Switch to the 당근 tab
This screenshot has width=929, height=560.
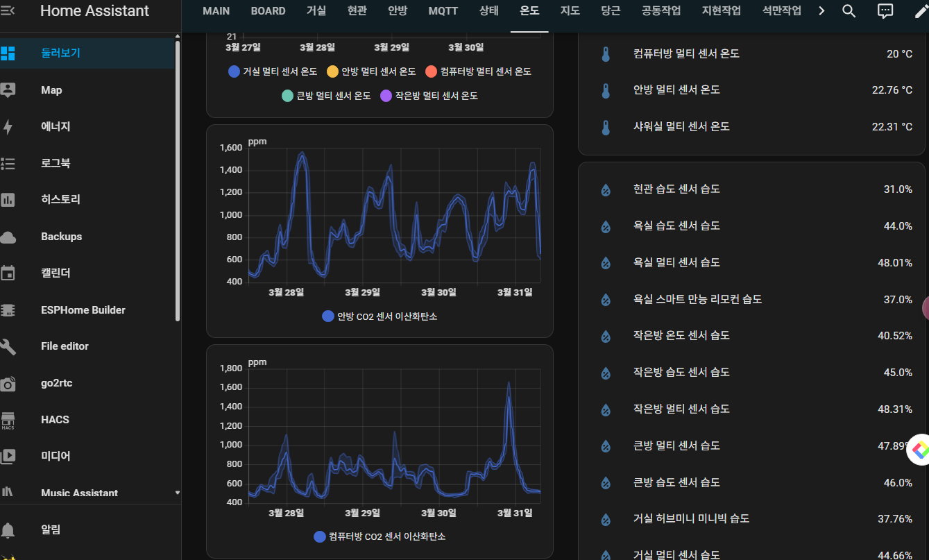tap(611, 11)
